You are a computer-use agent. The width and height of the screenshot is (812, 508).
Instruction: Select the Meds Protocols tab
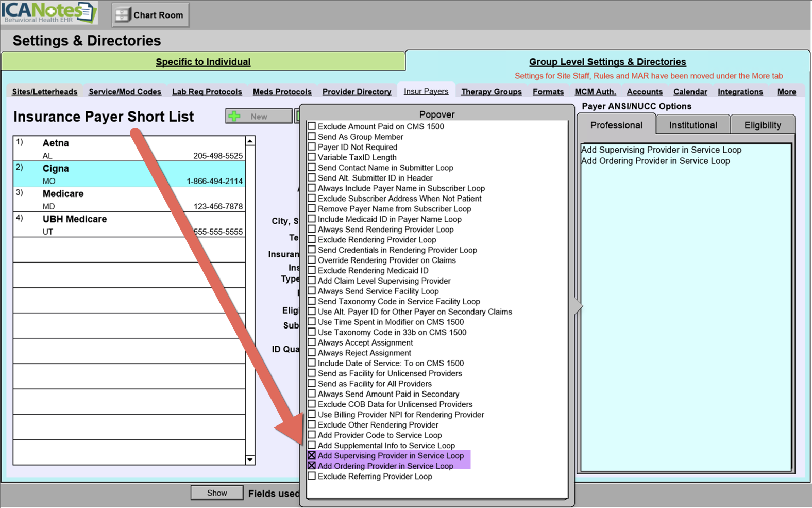282,92
